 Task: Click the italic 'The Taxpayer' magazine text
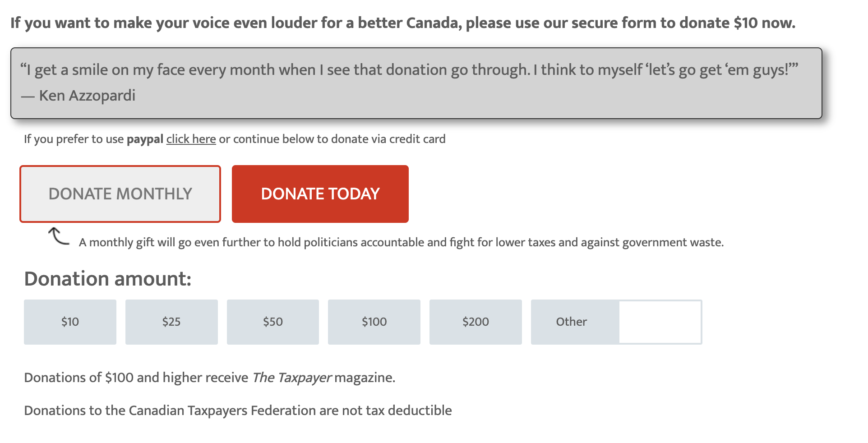[x=292, y=378]
